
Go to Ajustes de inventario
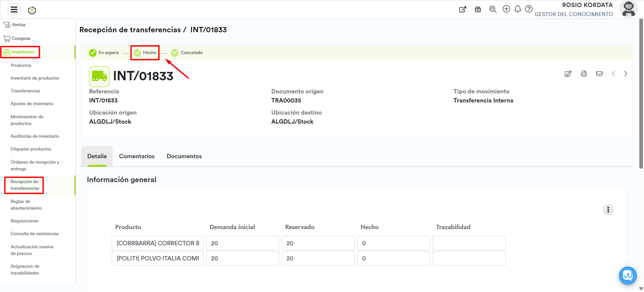click(32, 104)
